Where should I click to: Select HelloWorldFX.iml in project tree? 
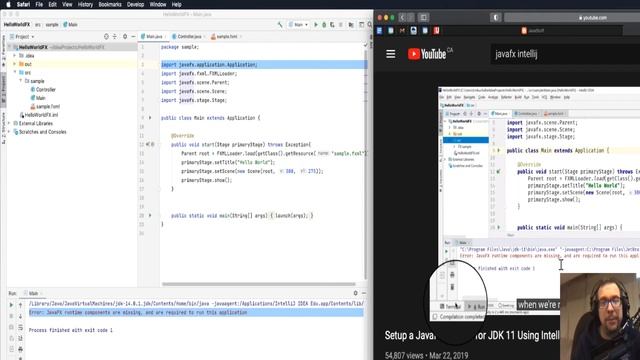[39, 115]
